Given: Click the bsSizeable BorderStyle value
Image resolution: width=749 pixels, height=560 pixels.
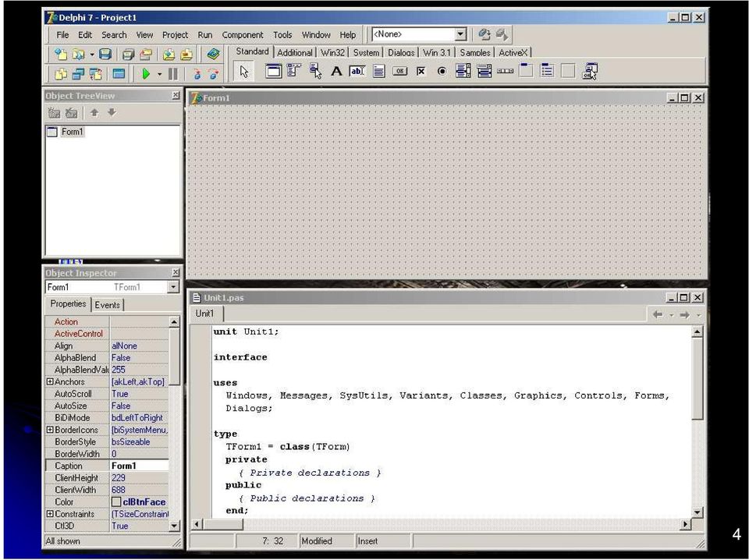Looking at the screenshot, I should [131, 441].
